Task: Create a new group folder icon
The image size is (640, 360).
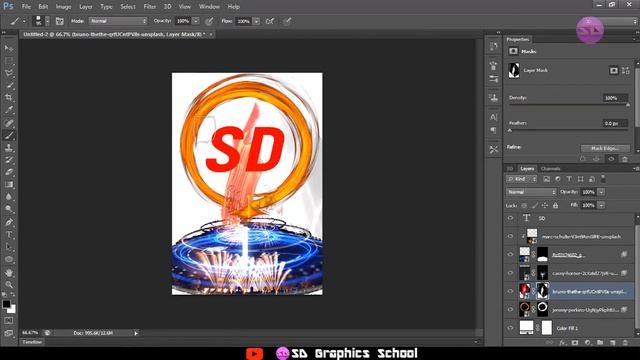Action: (x=600, y=343)
